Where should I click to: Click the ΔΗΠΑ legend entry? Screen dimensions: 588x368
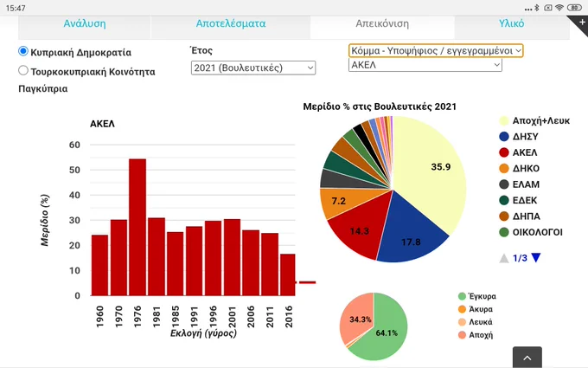tap(520, 216)
